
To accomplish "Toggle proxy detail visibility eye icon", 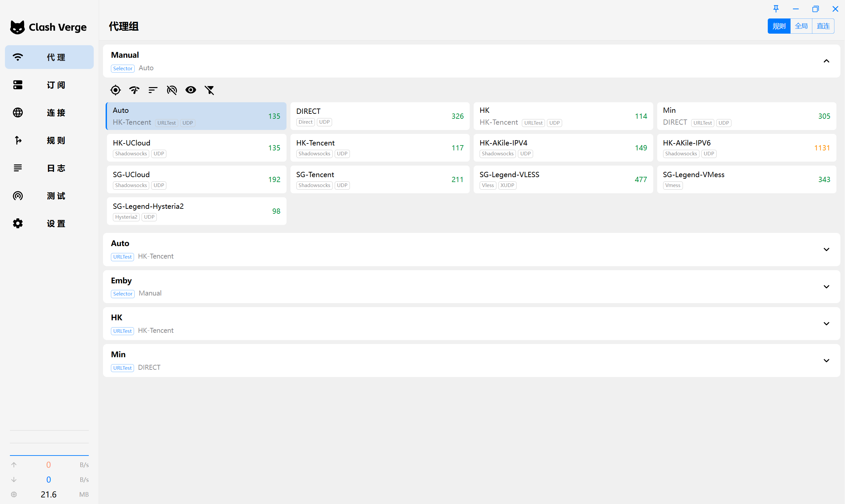I will pos(190,90).
